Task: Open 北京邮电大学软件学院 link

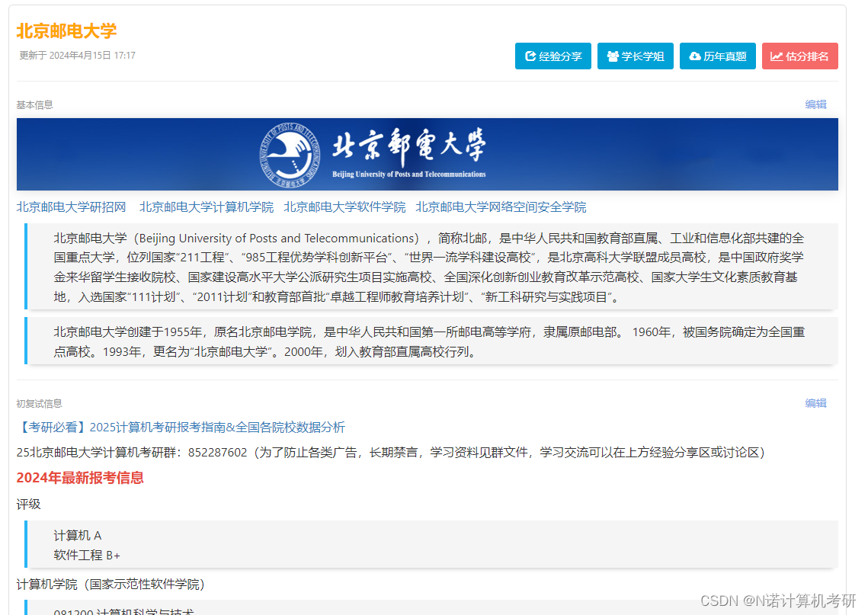Action: coord(344,207)
